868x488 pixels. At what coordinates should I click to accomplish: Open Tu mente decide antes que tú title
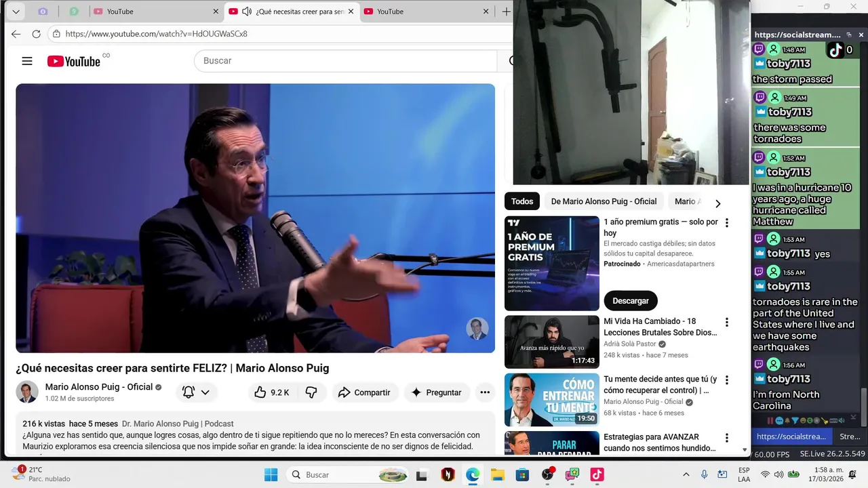coord(660,385)
